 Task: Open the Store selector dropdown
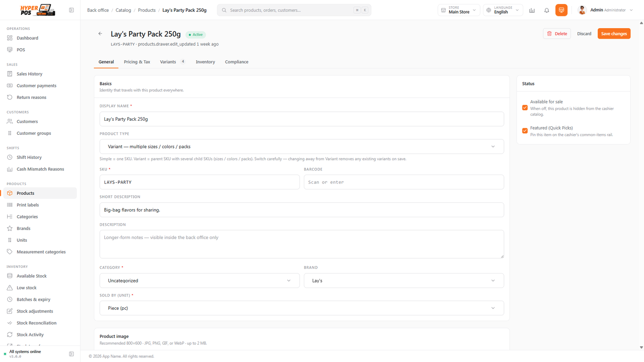click(x=459, y=10)
